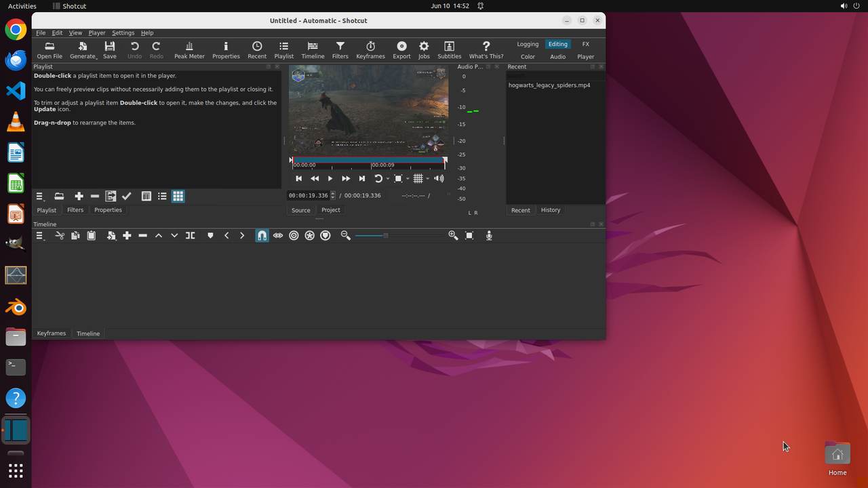Screen dimensions: 868x488
Task: Click the Export toolbar icon
Action: pos(401,50)
